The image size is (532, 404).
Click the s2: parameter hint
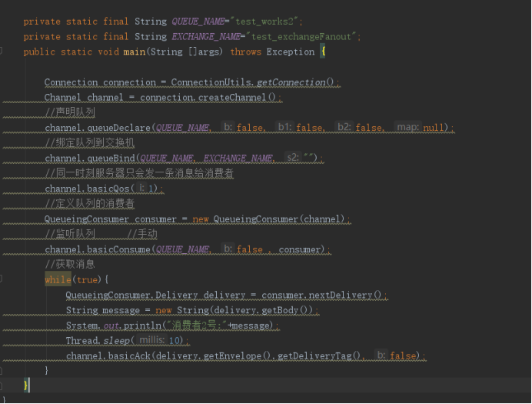coord(293,158)
